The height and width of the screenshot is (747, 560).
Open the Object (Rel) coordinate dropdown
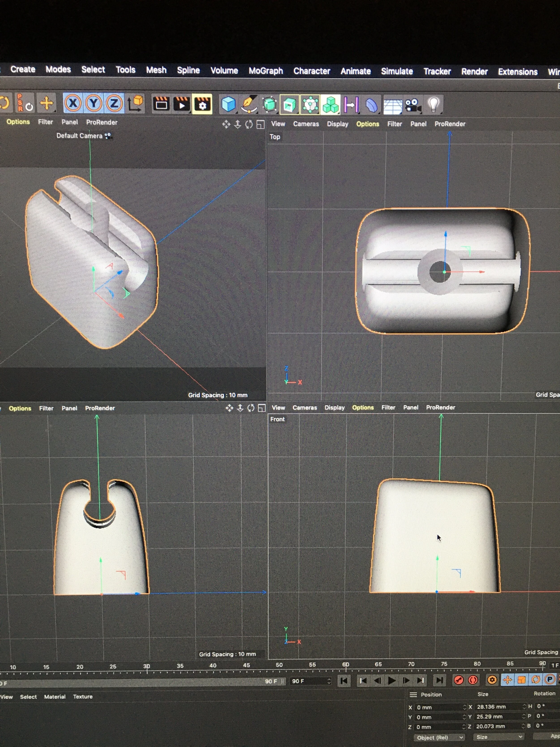point(439,738)
